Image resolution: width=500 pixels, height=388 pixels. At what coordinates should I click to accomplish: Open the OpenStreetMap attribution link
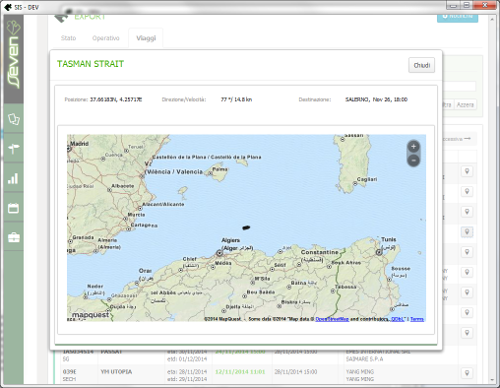coord(332,319)
